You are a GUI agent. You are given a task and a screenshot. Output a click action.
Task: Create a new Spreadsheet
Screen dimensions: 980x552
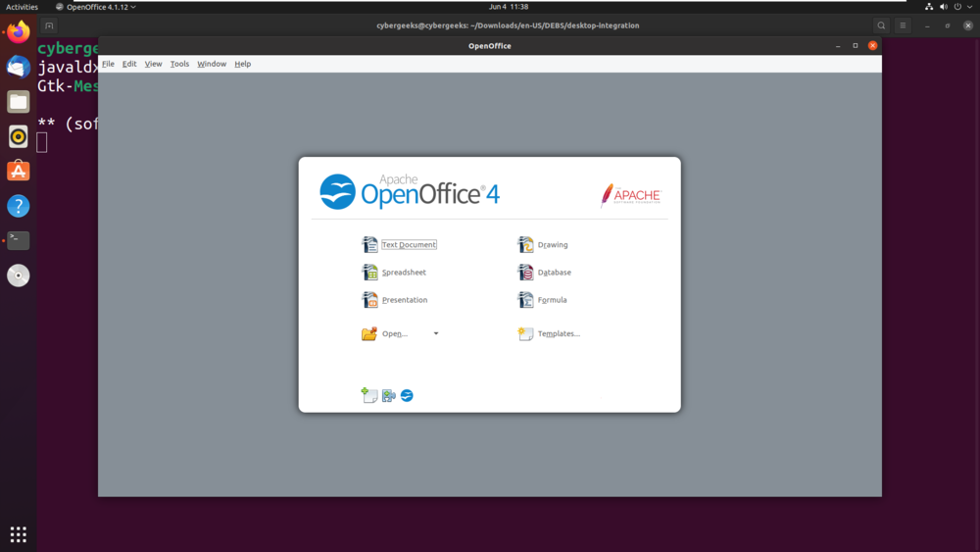pyautogui.click(x=404, y=272)
